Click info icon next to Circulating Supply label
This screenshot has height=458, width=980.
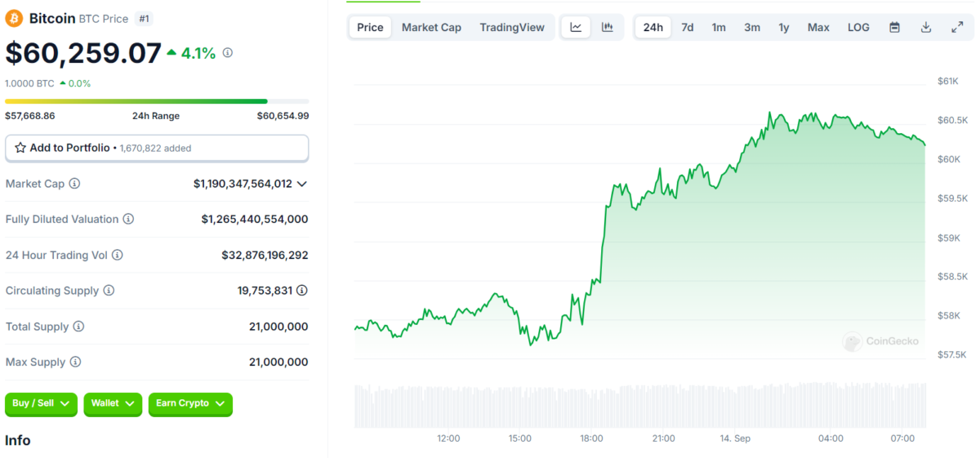[109, 291]
